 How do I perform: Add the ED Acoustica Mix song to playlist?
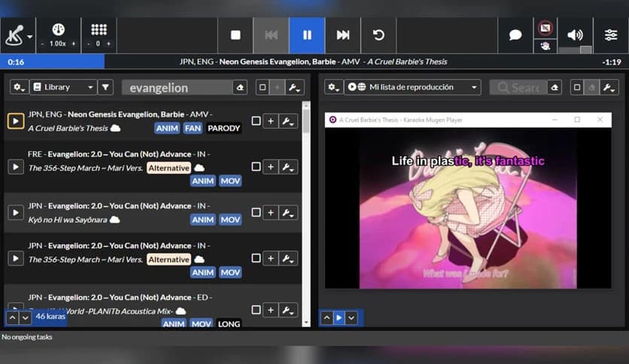click(271, 310)
